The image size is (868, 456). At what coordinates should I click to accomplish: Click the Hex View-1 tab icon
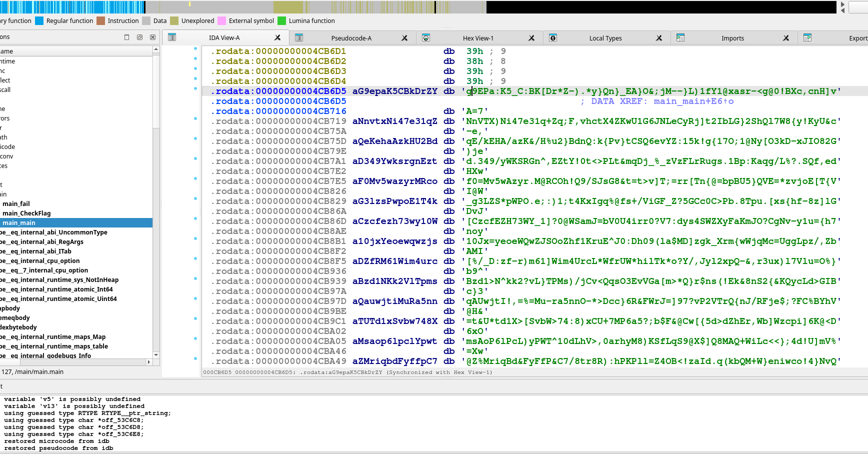(x=426, y=38)
